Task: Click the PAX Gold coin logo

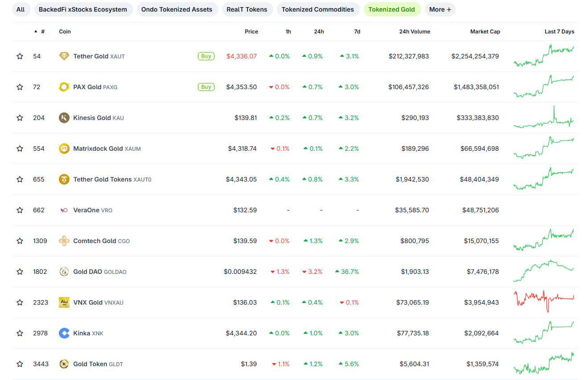Action: pyautogui.click(x=64, y=87)
